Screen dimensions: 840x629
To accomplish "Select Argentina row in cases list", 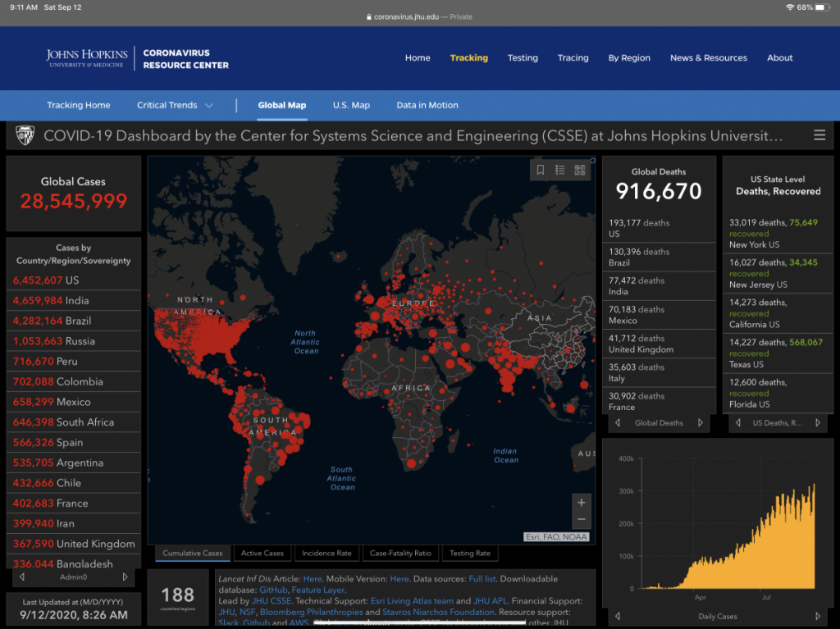I will [x=73, y=463].
